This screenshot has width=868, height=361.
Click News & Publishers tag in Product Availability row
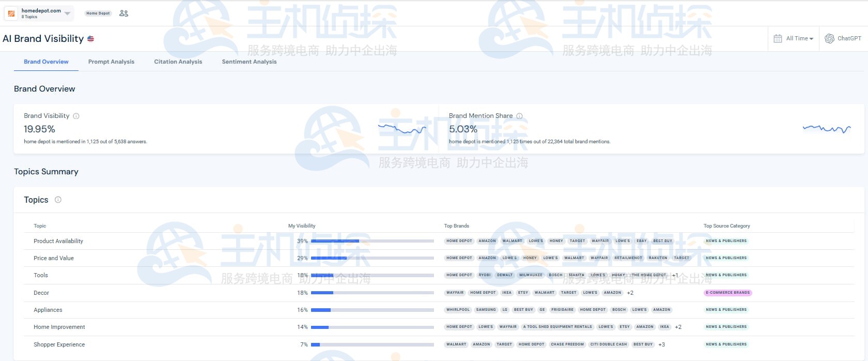pyautogui.click(x=726, y=241)
